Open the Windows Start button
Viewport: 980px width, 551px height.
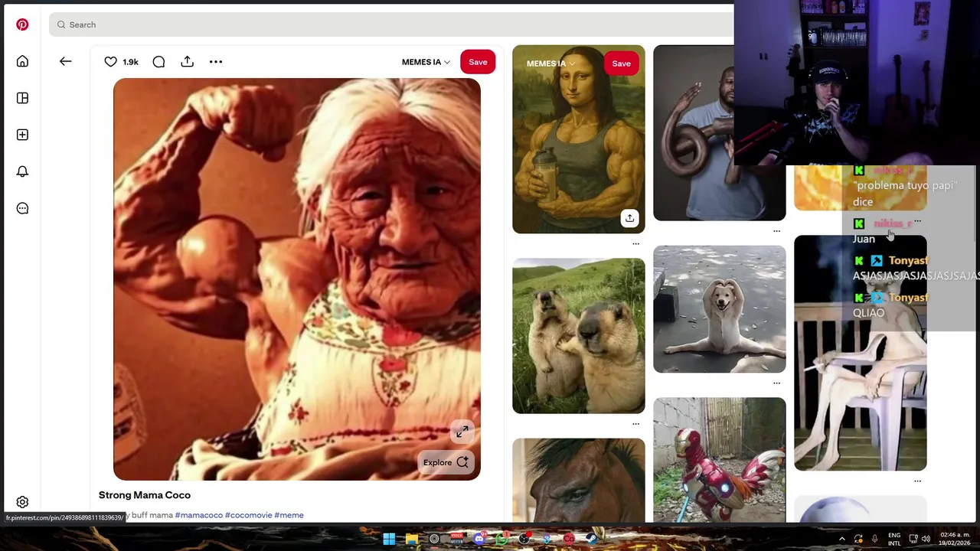pyautogui.click(x=389, y=539)
